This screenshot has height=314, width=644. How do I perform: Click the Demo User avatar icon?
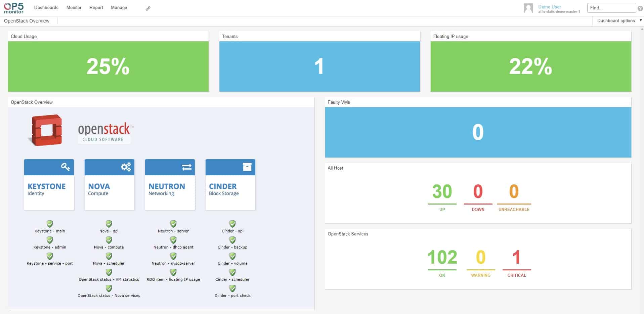click(528, 8)
